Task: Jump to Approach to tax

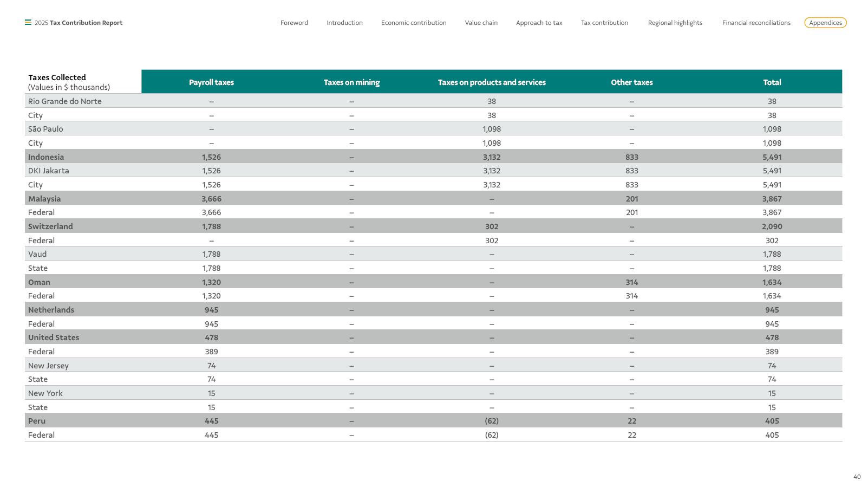Action: tap(539, 23)
